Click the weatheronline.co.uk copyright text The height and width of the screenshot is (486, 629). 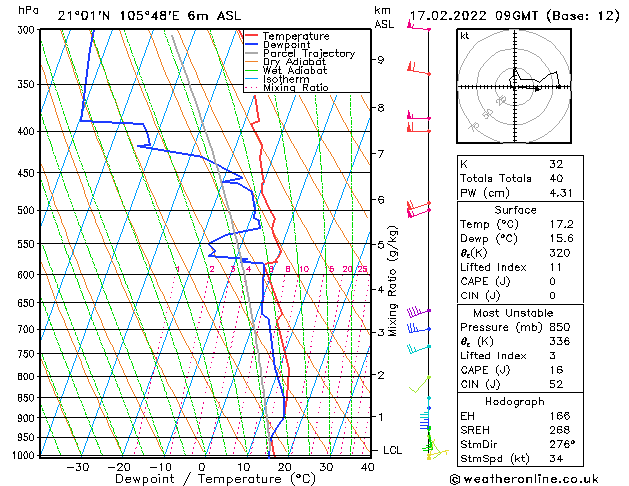[524, 479]
